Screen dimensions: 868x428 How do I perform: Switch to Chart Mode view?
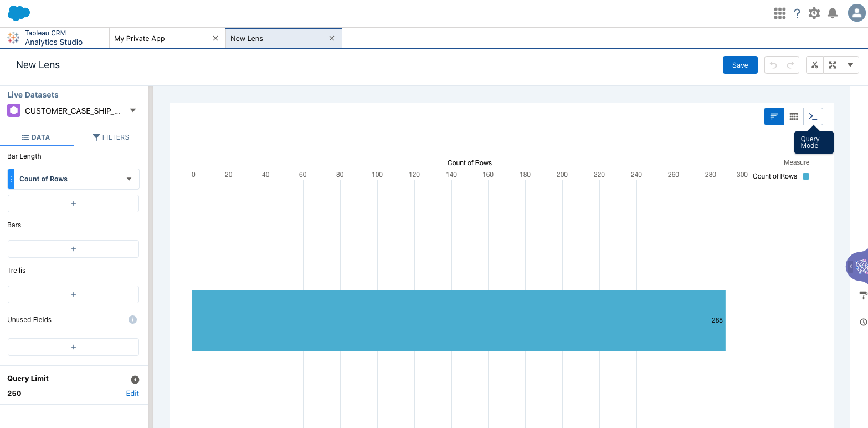point(774,116)
